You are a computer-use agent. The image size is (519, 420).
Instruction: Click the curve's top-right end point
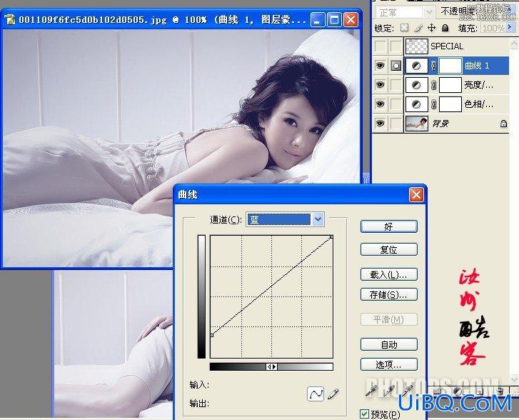click(331, 237)
